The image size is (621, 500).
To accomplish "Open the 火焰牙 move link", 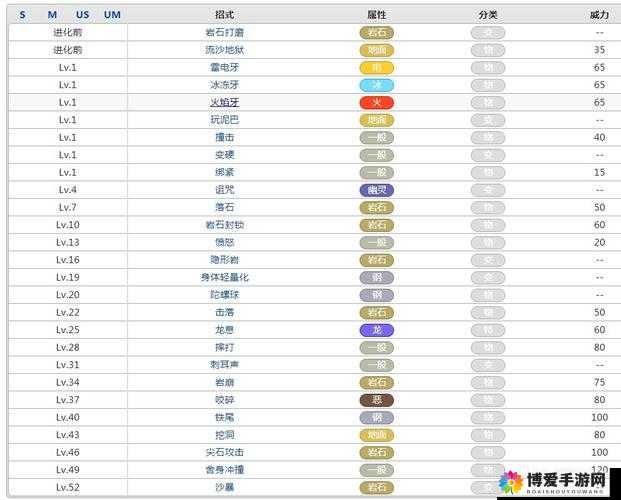I will pyautogui.click(x=225, y=103).
